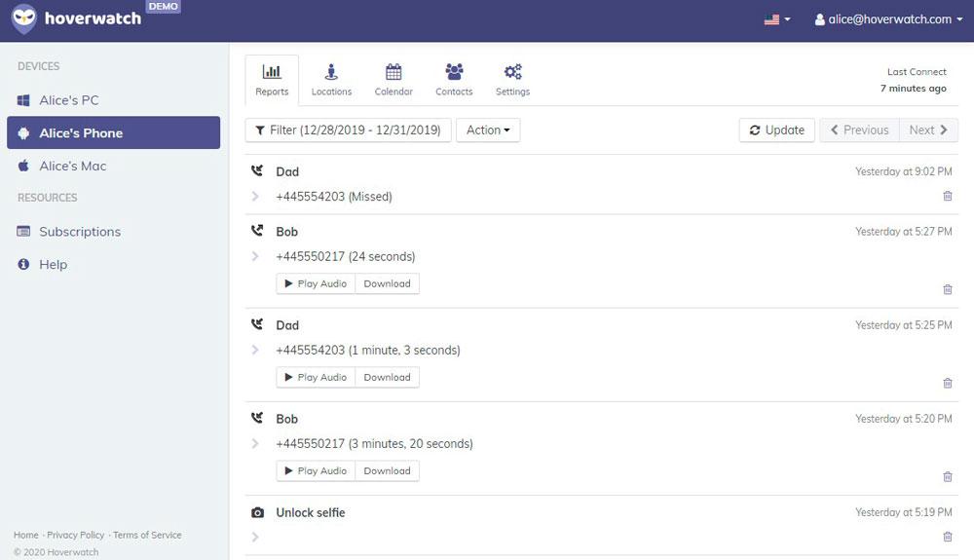Open the Action dropdown
Image resolution: width=974 pixels, height=560 pixels.
(x=488, y=131)
